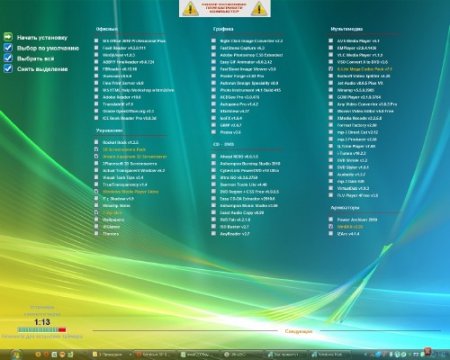This screenshot has width=450, height=360.
Task: Check Ashampoo Burning Studio 2010
Action: click(214, 163)
